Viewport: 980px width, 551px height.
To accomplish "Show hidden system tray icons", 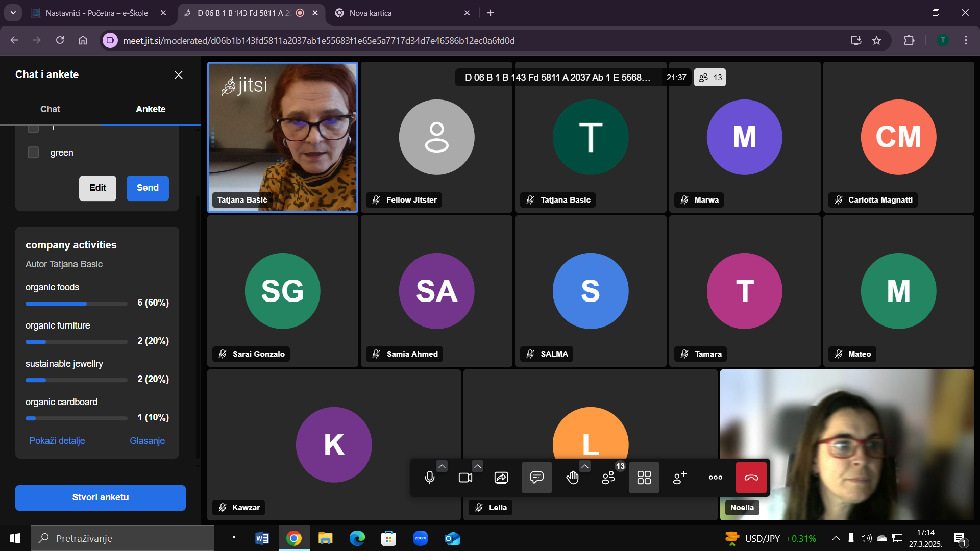I will 836,538.
